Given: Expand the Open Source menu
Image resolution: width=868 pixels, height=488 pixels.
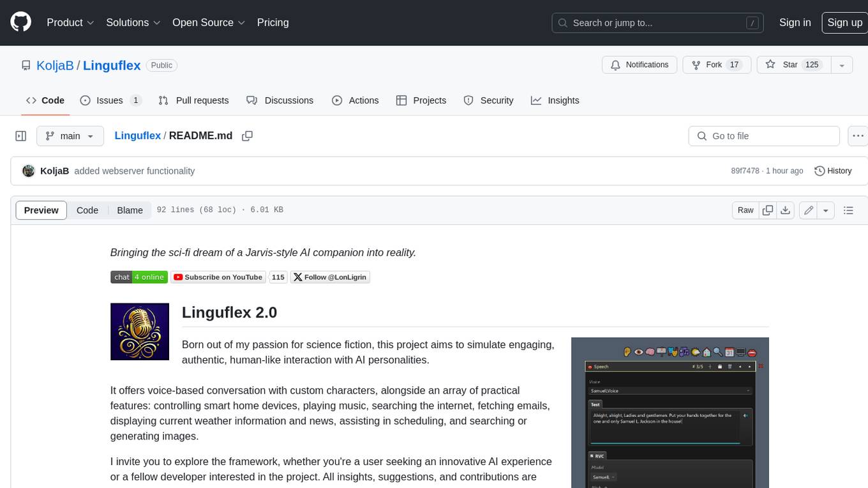Looking at the screenshot, I should (209, 22).
